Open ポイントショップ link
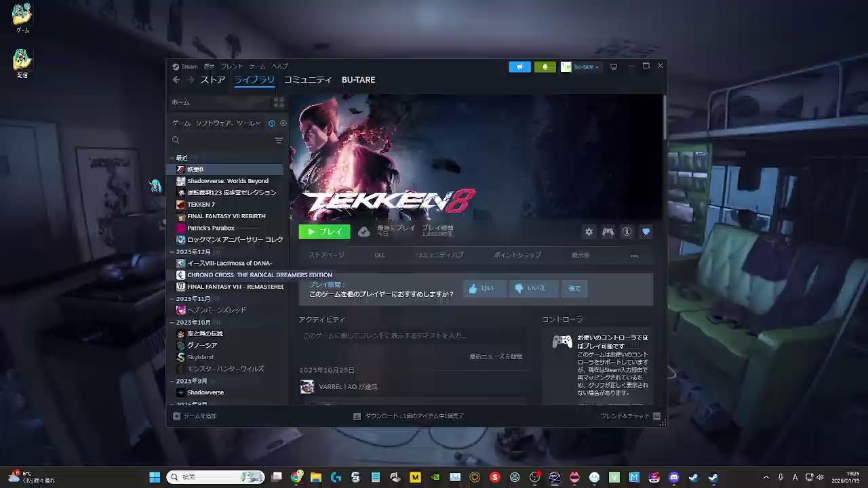This screenshot has height=488, width=868. pos(517,256)
